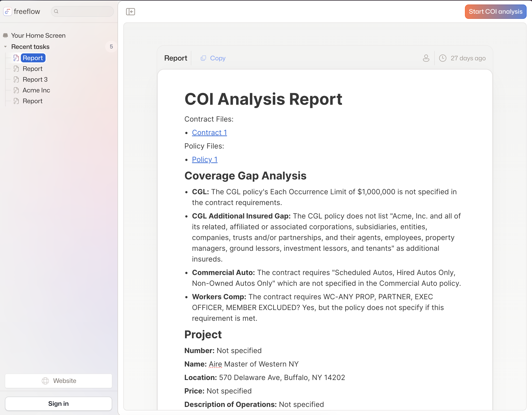This screenshot has width=532, height=415.
Task: Start COI analysis
Action: (495, 11)
